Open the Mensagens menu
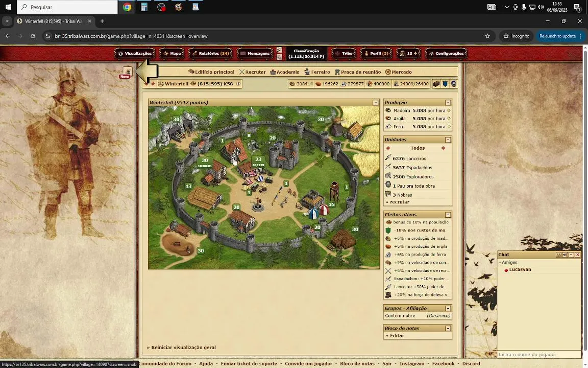This screenshot has width=588, height=368. click(255, 53)
